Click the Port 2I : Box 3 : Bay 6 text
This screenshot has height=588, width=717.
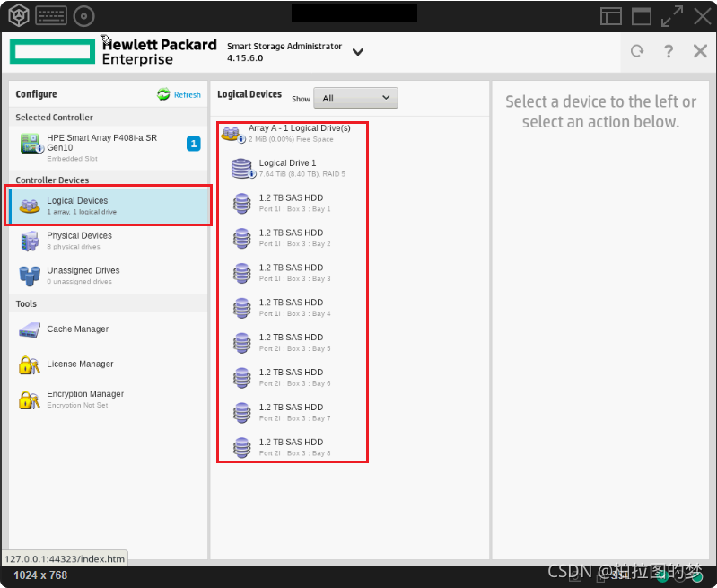tap(294, 383)
